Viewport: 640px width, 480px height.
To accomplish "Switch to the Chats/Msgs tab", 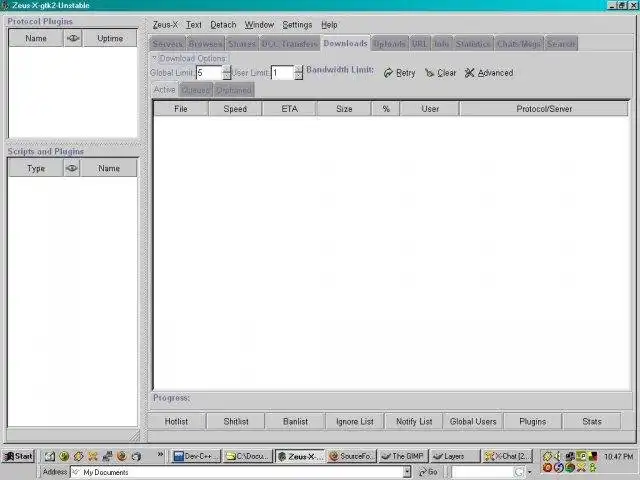I will click(519, 44).
